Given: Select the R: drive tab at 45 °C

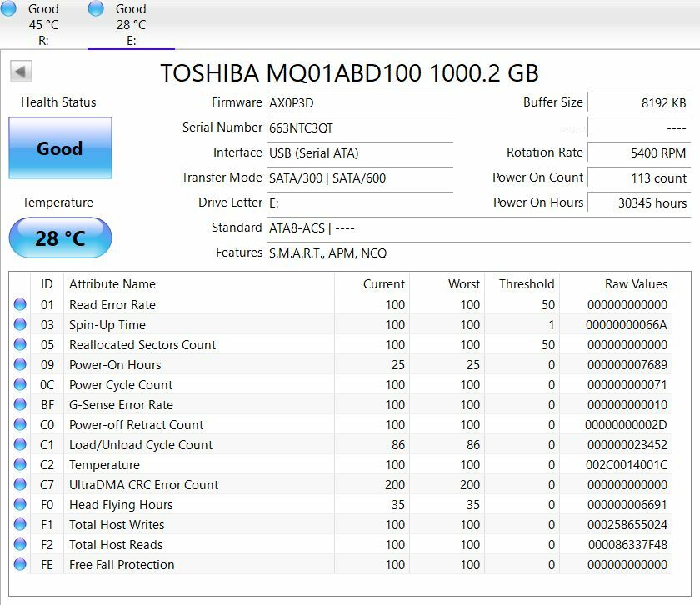Looking at the screenshot, I should click(x=43, y=25).
